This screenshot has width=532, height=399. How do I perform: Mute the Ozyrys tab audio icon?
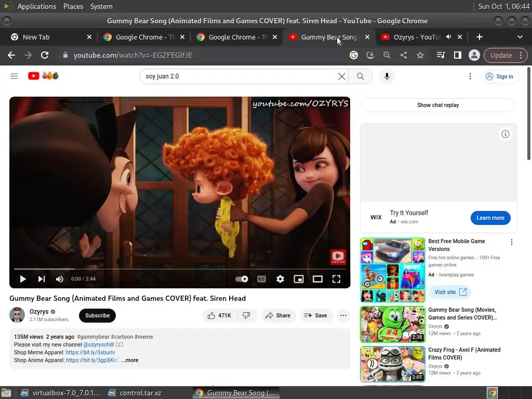[448, 37]
